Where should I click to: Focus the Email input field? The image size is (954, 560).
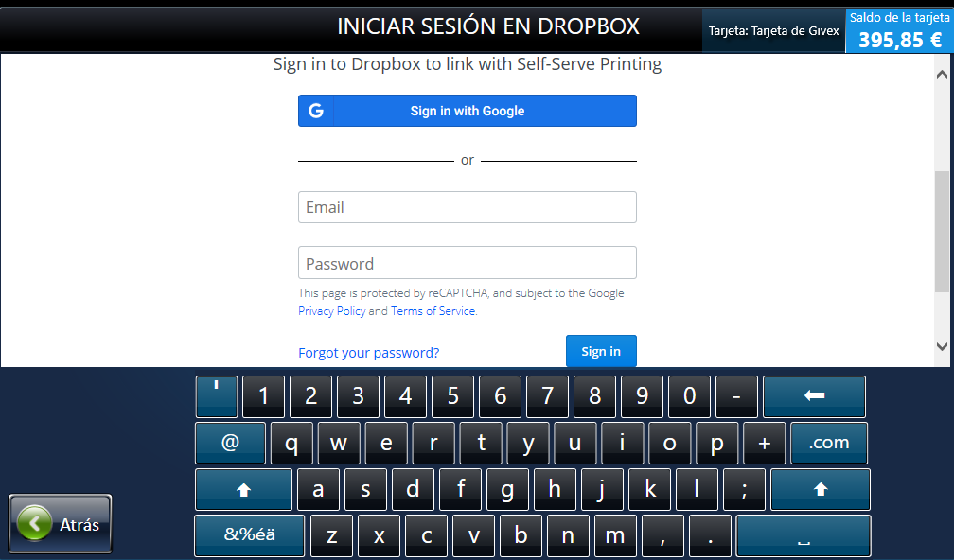pyautogui.click(x=468, y=207)
